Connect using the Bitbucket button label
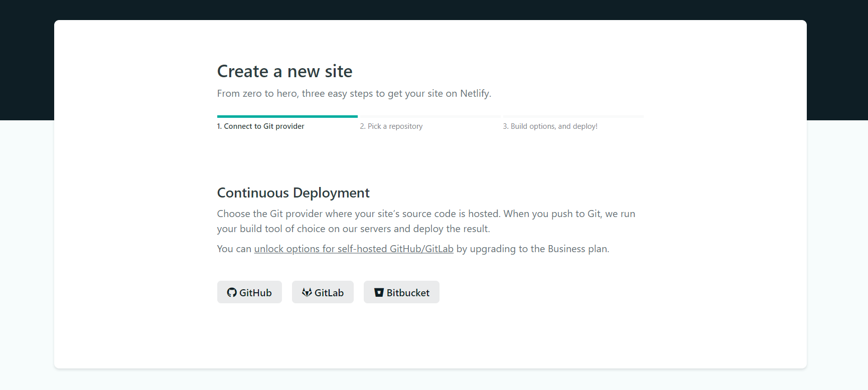 pos(408,293)
